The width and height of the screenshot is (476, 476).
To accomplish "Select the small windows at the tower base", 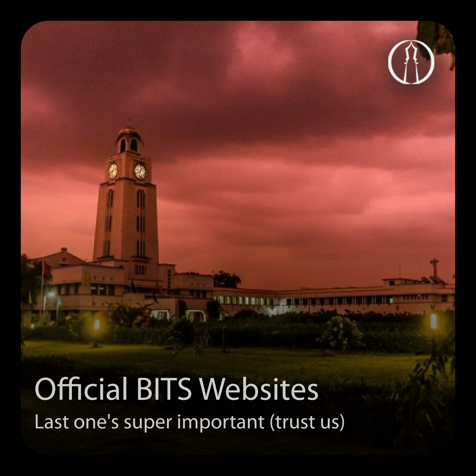I will point(140,270).
